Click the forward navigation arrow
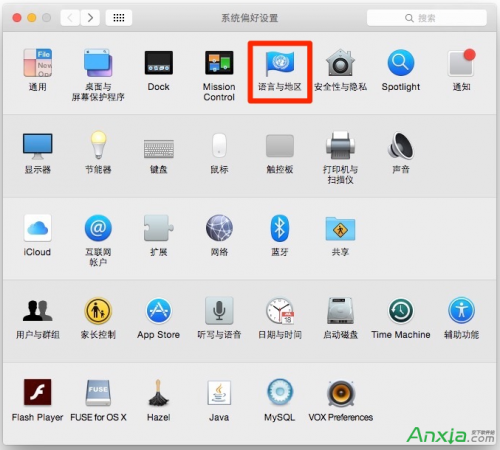Screen dimensions: 500x450 pyautogui.click(x=90, y=18)
